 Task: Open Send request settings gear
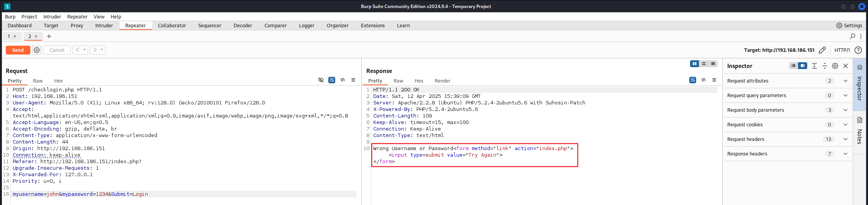[x=37, y=50]
